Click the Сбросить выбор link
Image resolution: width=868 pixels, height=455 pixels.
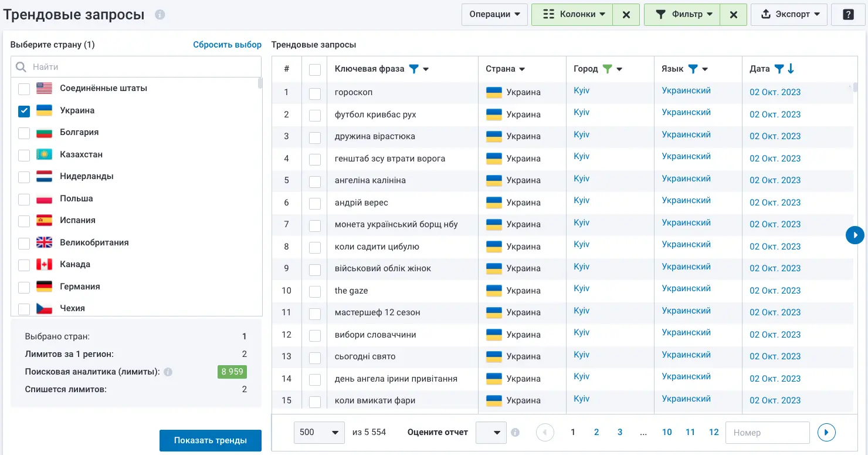(x=227, y=44)
